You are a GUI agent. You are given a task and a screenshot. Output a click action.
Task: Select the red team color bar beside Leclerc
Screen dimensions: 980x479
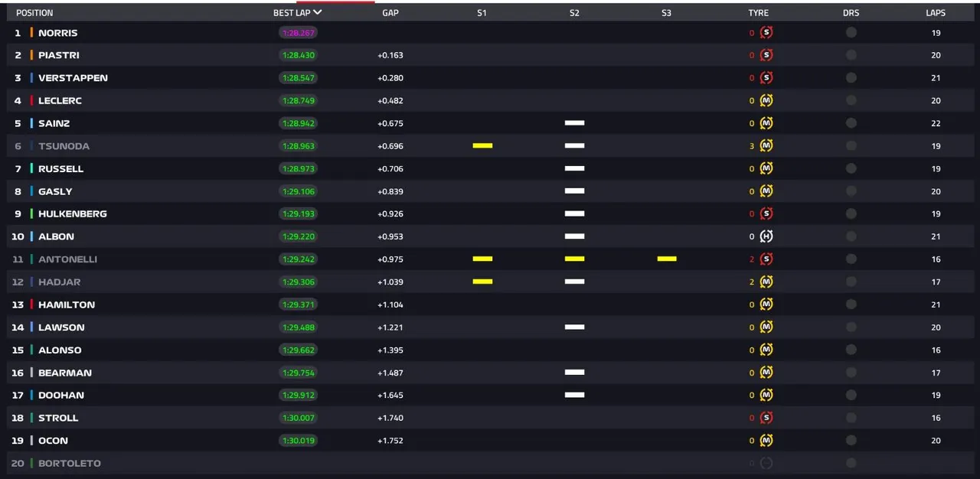click(31, 100)
